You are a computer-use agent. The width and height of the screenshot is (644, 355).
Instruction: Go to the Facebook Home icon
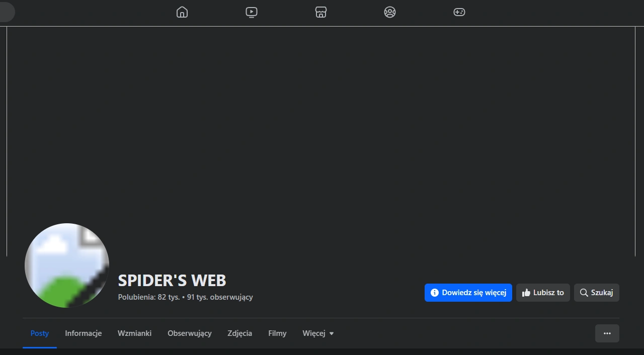182,12
